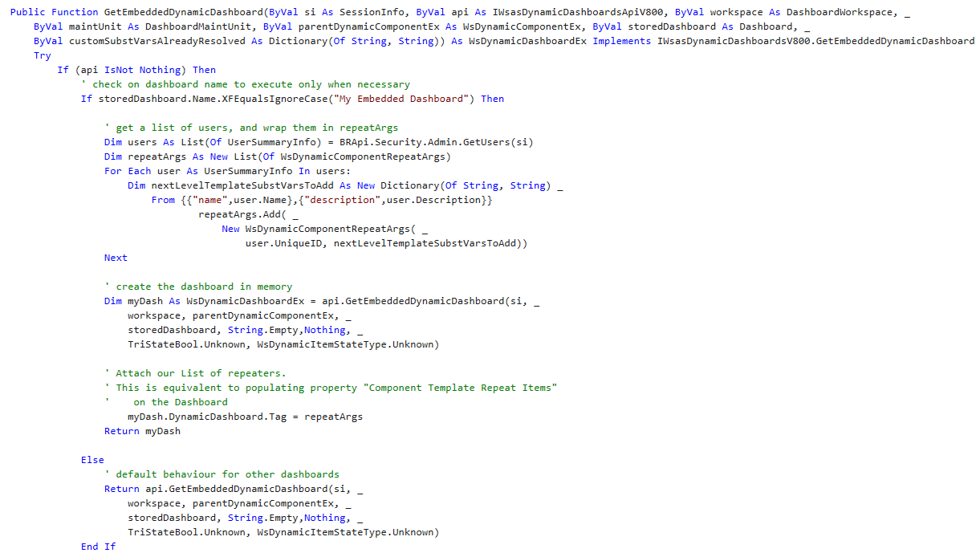The image size is (980, 557).
Task: Click the 'End If' statement at bottom
Action: click(98, 547)
